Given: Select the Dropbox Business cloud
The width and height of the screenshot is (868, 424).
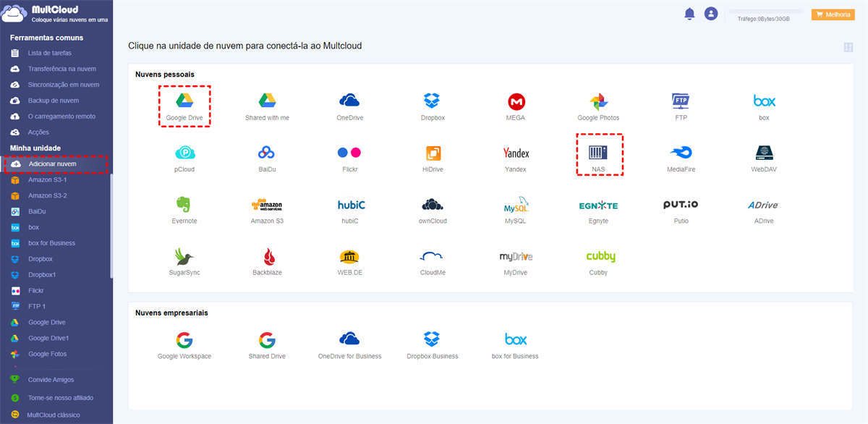Looking at the screenshot, I should pos(433,339).
